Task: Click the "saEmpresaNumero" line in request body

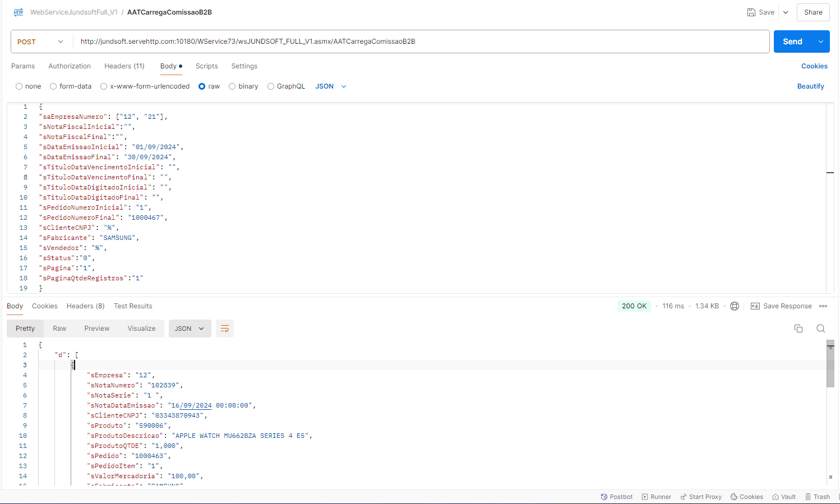Action: 103,117
